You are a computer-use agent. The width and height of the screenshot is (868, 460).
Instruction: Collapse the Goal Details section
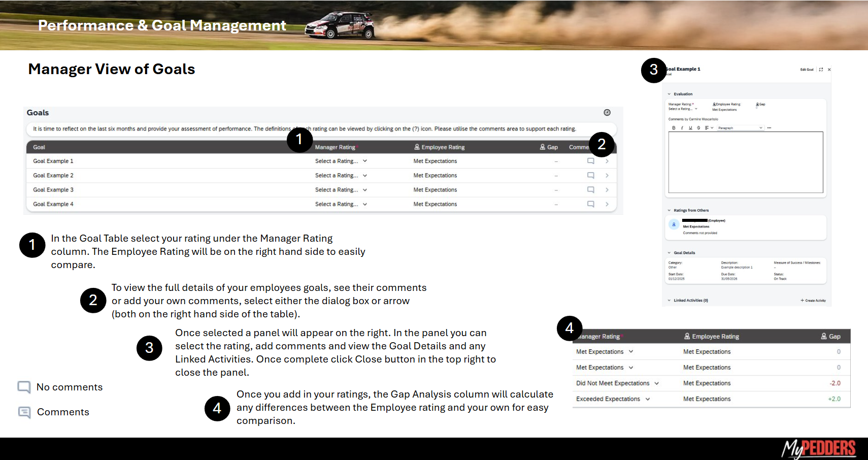click(x=669, y=253)
